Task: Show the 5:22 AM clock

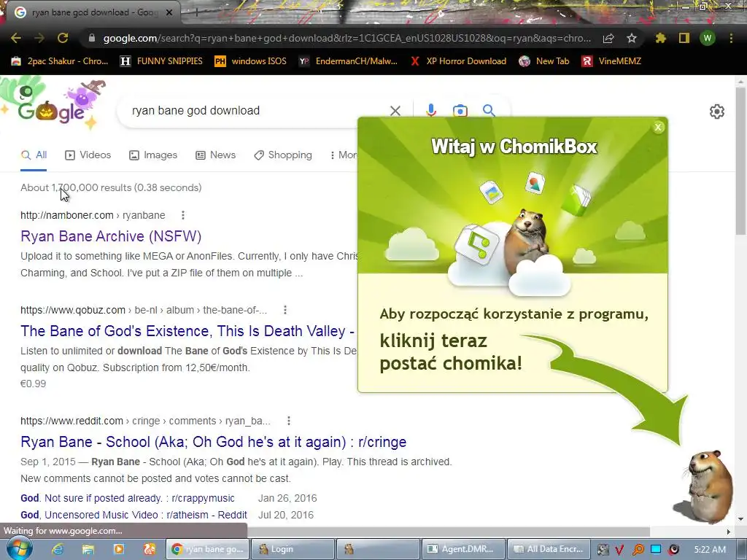Action: tap(710, 550)
